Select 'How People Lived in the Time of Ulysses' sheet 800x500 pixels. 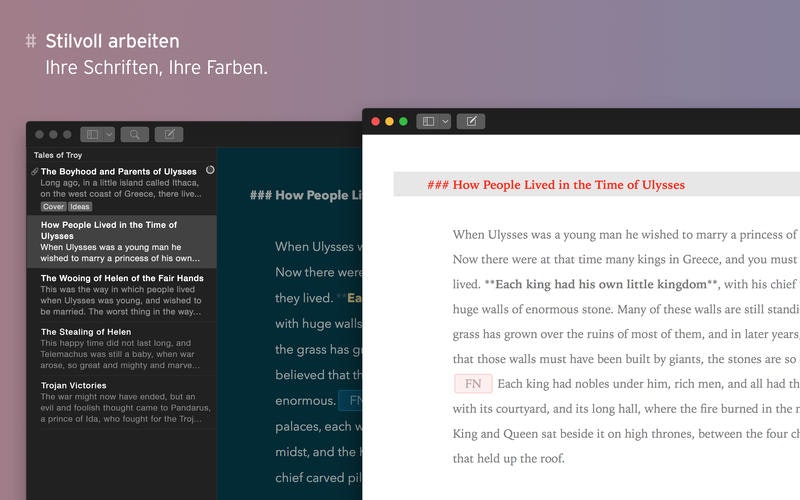[122, 241]
